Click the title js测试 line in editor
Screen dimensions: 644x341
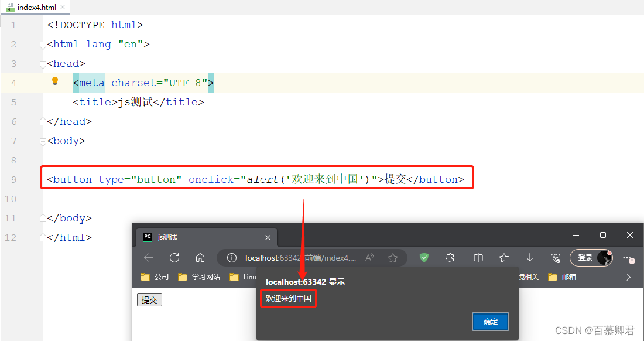(x=138, y=103)
